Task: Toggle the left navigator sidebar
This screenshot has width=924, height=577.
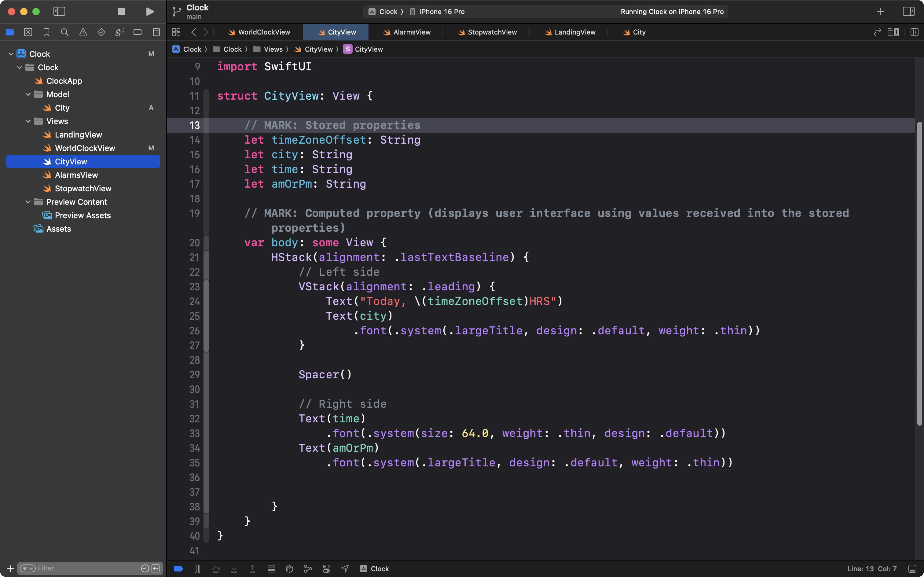Action: tap(59, 11)
